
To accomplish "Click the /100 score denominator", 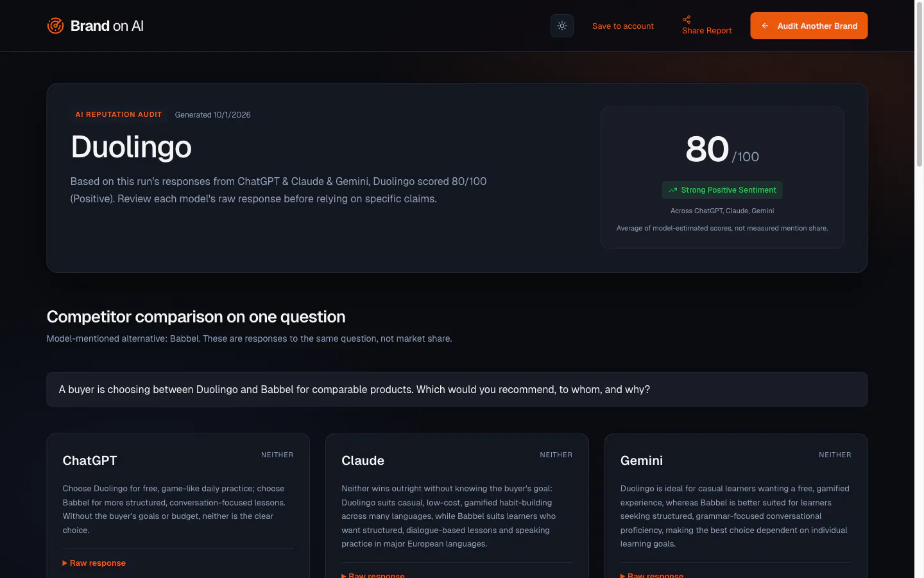I will coord(746,157).
